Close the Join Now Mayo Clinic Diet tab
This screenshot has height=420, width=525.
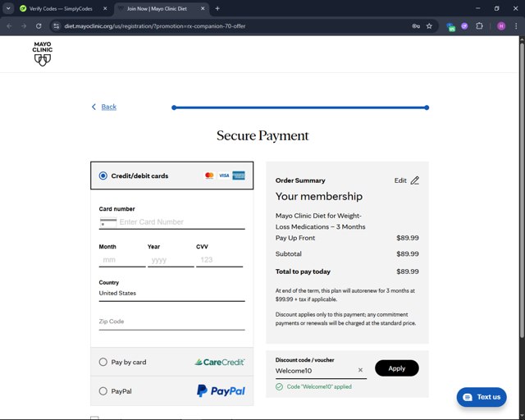tap(203, 9)
